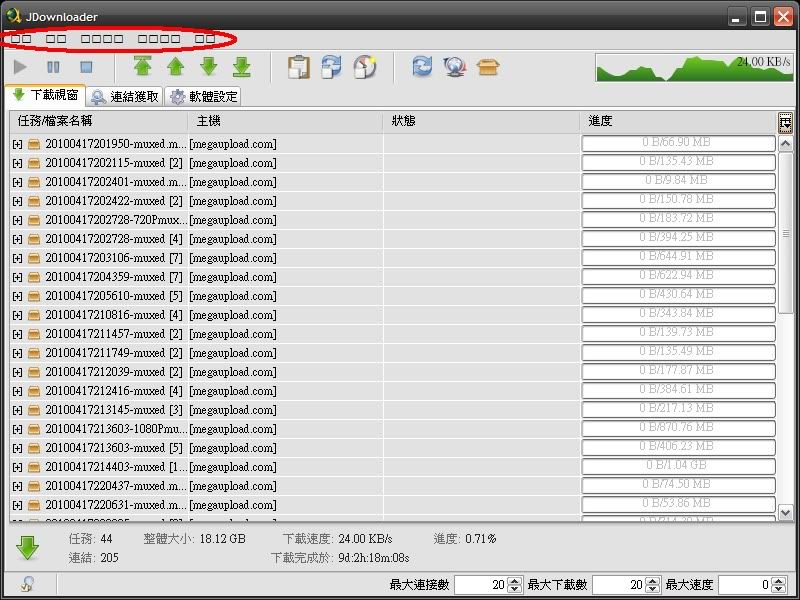Viewport: 800px width, 600px height.
Task: Stop all downloads with the stop icon
Action: [x=86, y=67]
